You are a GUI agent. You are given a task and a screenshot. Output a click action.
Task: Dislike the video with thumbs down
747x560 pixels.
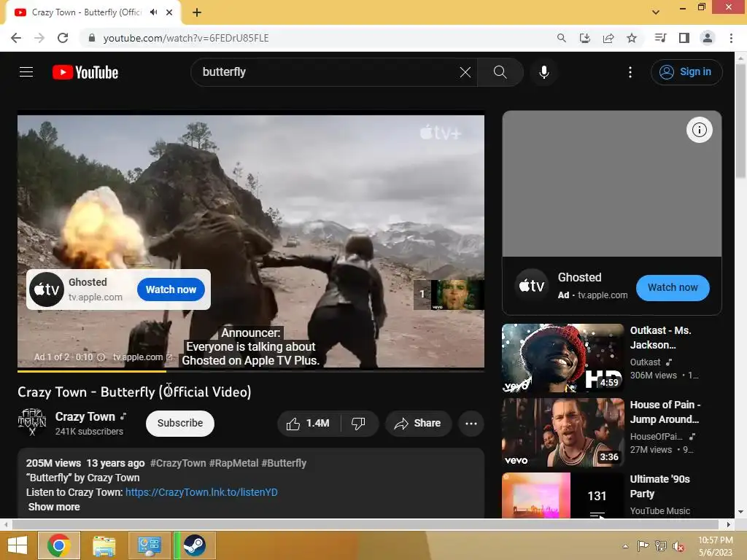point(358,424)
